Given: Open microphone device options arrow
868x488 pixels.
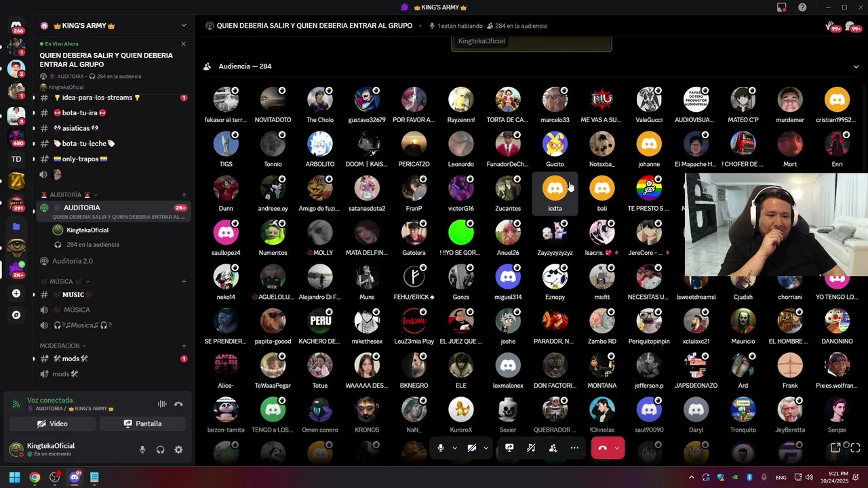Looking at the screenshot, I should 454,448.
